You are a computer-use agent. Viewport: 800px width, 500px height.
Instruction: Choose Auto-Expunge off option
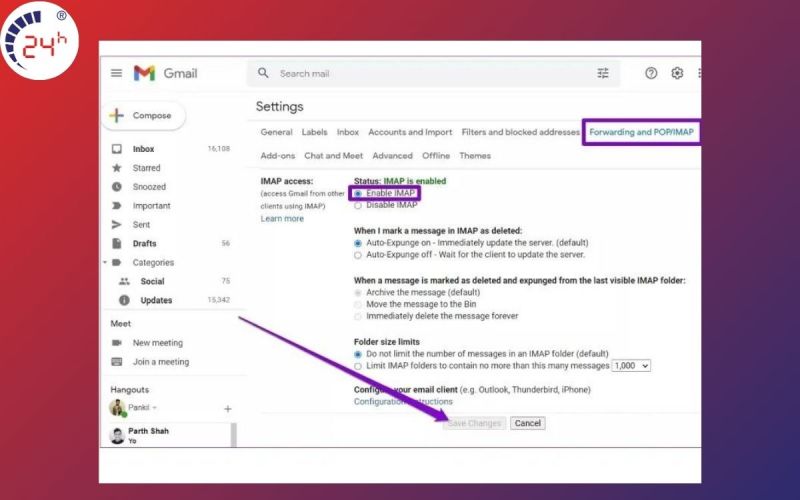358,255
